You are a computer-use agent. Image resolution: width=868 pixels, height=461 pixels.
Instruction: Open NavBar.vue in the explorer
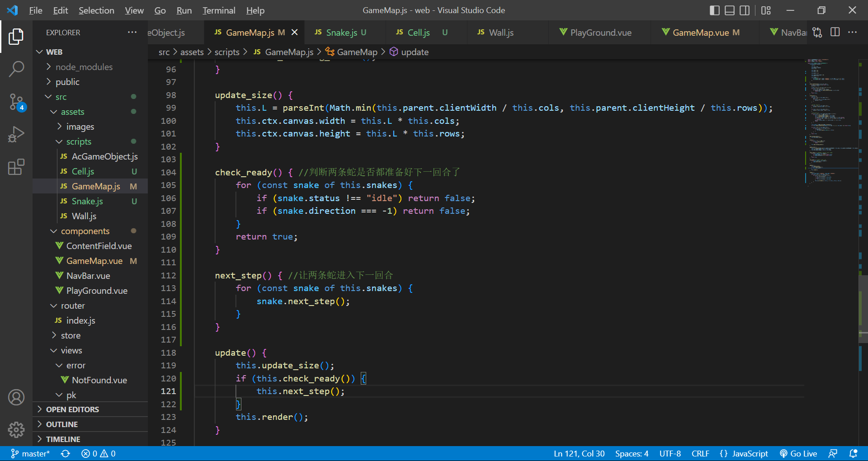tap(90, 276)
